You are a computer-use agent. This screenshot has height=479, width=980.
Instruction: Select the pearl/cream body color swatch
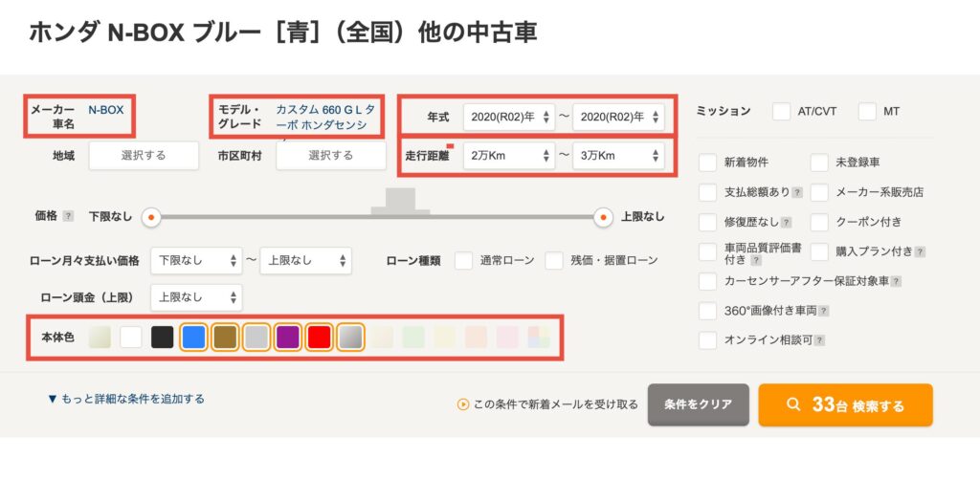(100, 337)
